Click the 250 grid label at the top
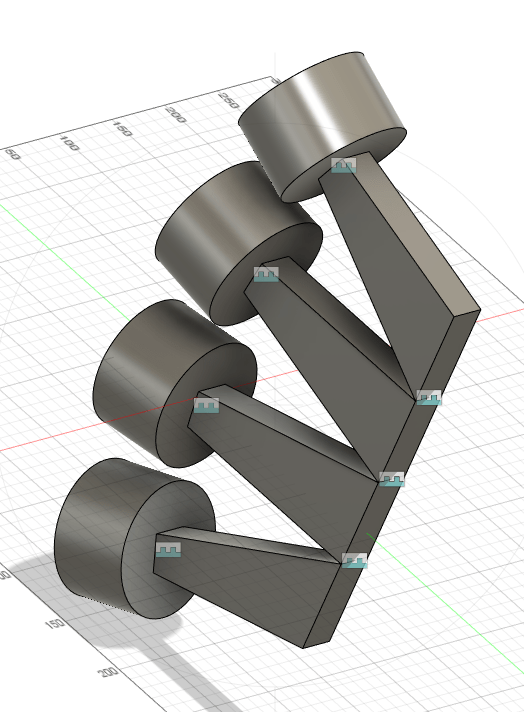 click(228, 100)
